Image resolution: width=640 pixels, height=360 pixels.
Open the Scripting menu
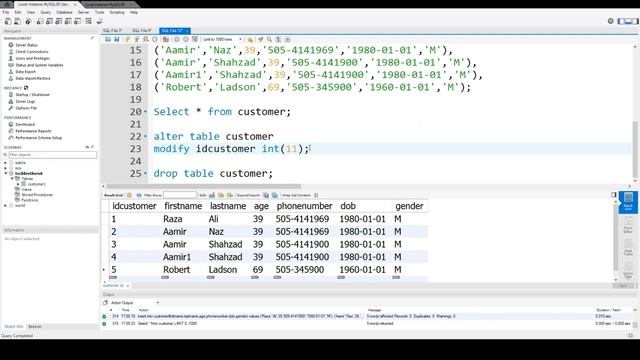click(117, 12)
